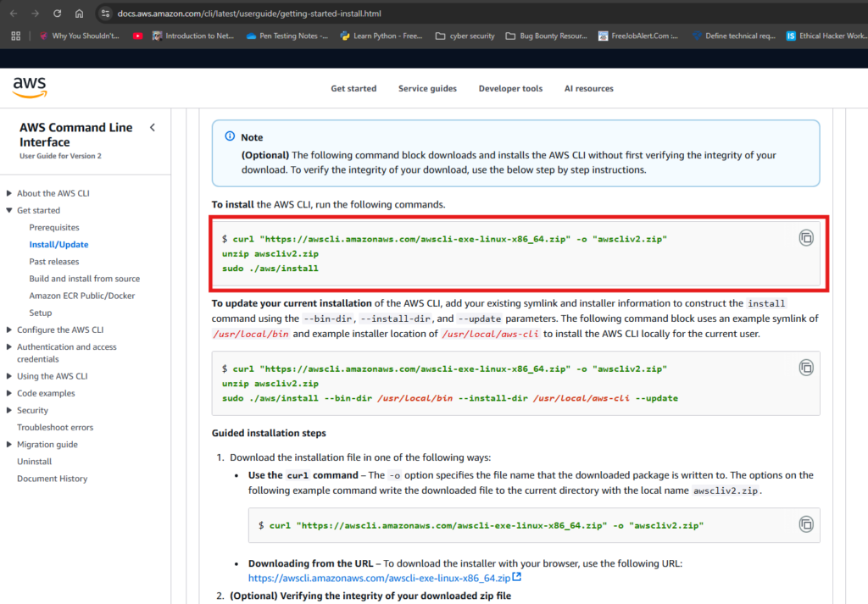The image size is (868, 604).
Task: Open 'Introduction to Net...' bookmark
Action: (x=193, y=36)
